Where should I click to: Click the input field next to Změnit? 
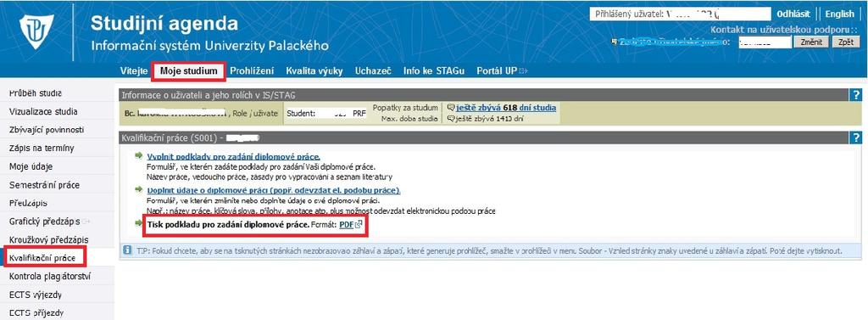coord(765,42)
